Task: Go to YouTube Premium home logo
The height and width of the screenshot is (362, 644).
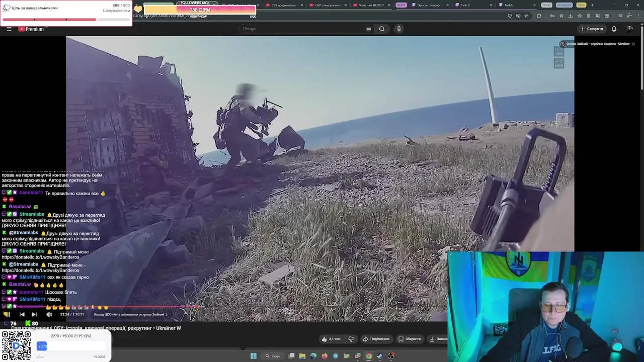Action: pyautogui.click(x=31, y=29)
